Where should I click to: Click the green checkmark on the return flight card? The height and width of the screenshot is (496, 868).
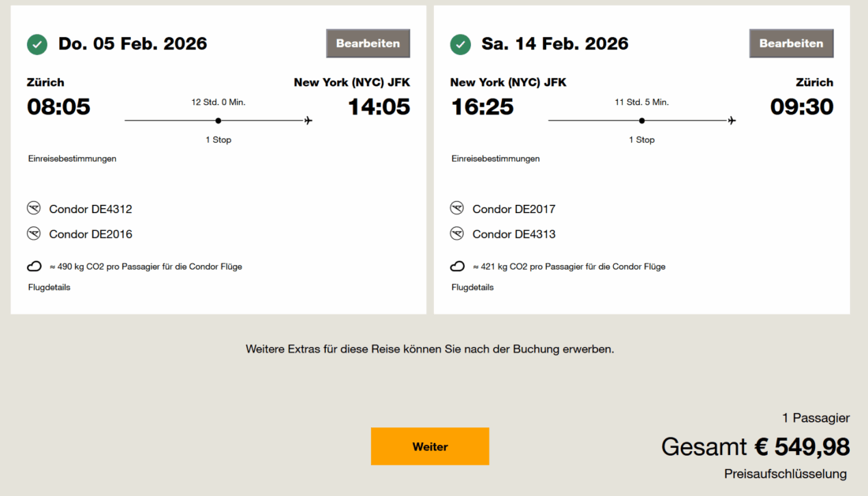pyautogui.click(x=460, y=44)
